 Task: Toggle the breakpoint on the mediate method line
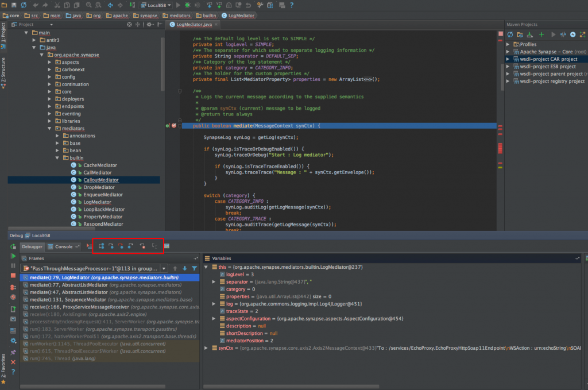coord(173,126)
